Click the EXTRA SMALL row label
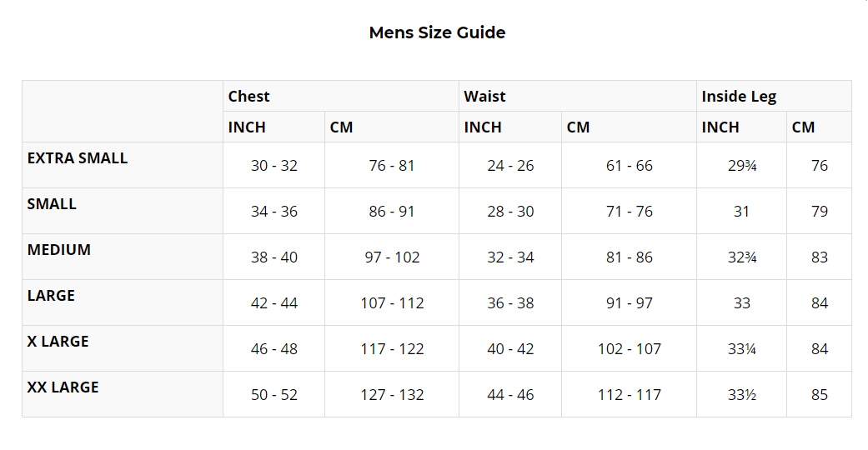Image resolution: width=868 pixels, height=450 pixels. 78,158
